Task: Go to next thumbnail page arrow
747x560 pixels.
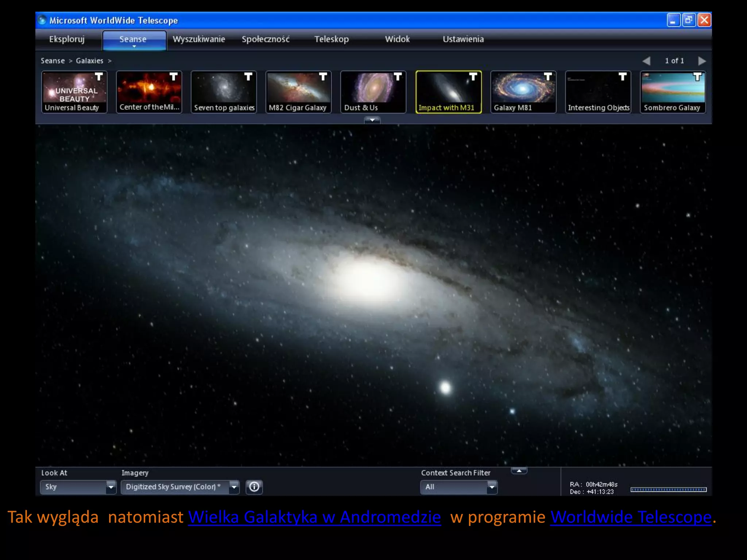Action: [702, 61]
